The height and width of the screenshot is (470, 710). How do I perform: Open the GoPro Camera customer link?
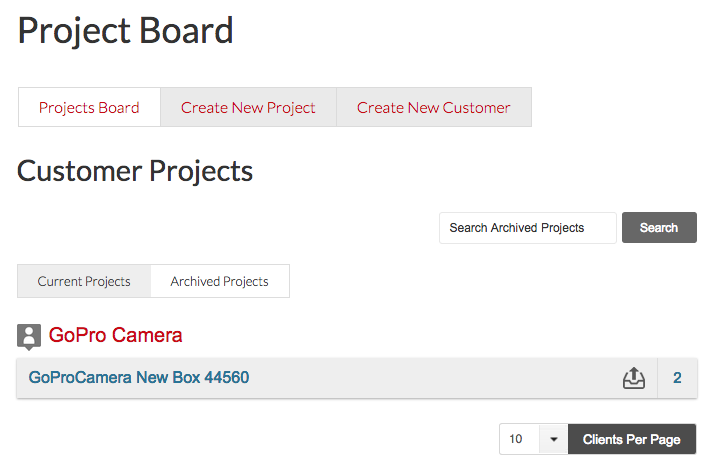[115, 335]
